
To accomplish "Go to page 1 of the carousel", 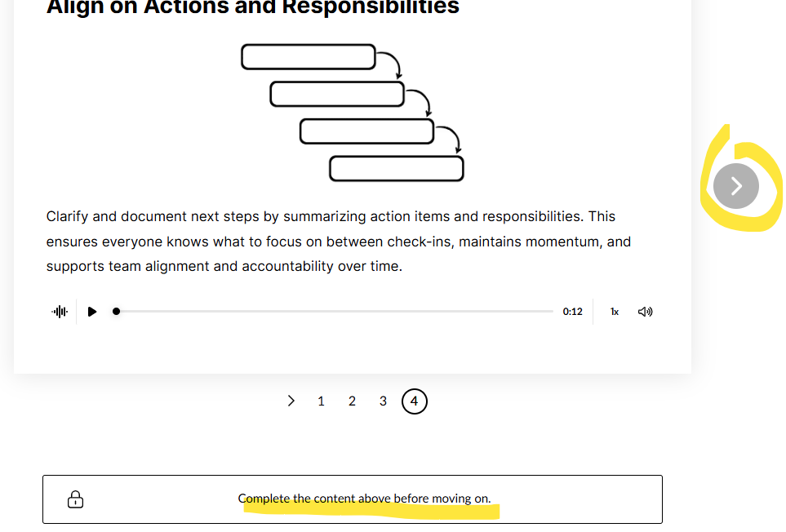I will pyautogui.click(x=321, y=401).
